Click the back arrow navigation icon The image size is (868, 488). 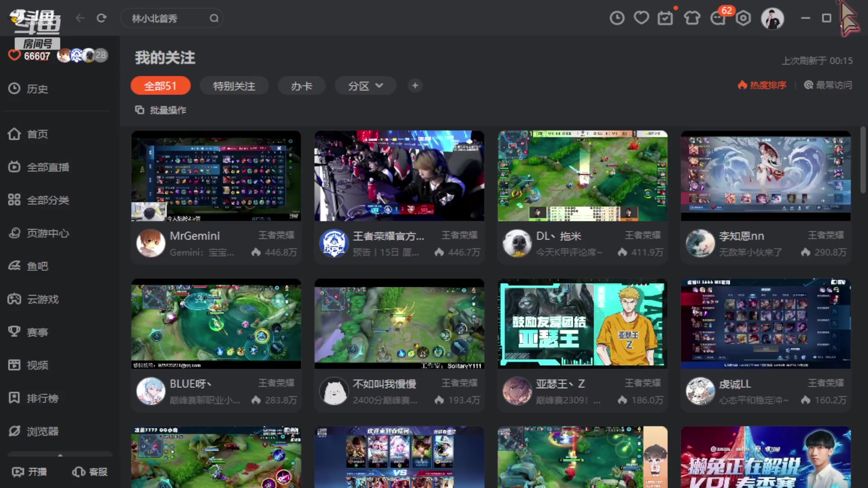point(80,18)
